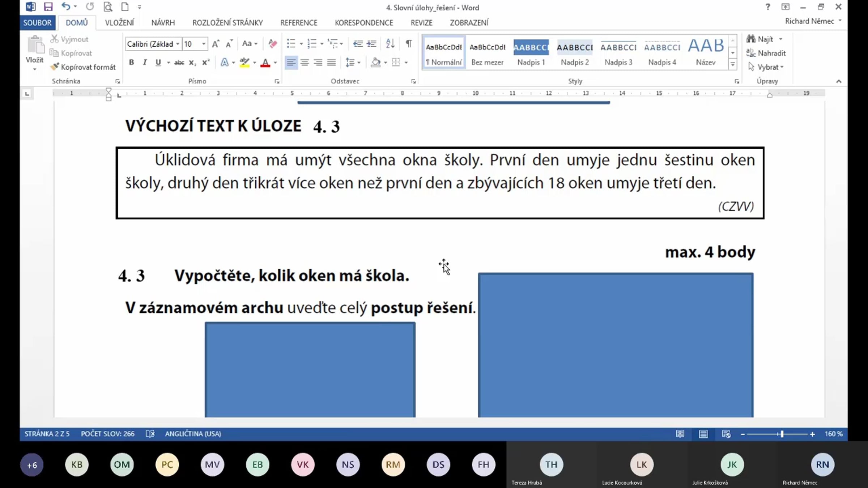
Task: Toggle bold formatting
Action: click(131, 63)
